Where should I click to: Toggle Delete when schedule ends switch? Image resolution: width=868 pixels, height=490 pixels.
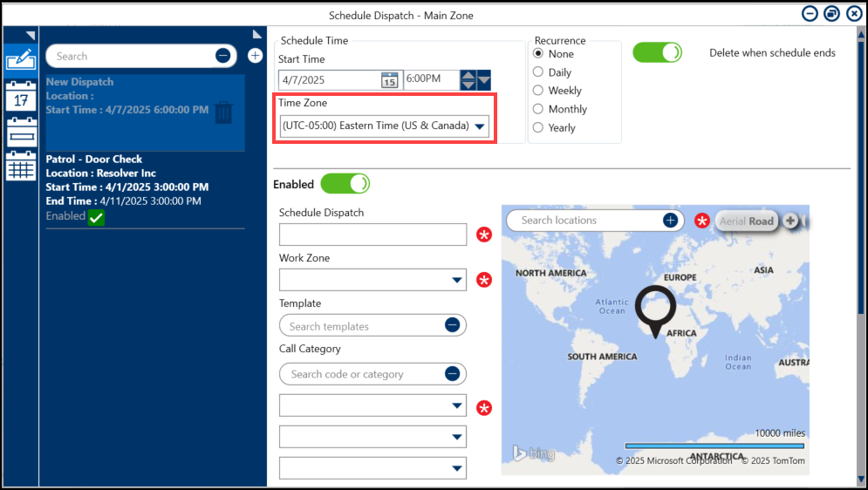coord(657,52)
